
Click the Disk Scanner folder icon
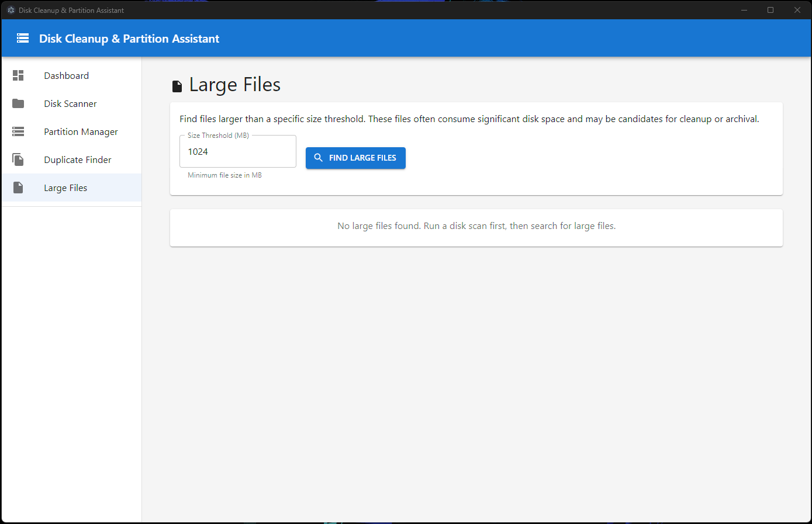point(18,103)
